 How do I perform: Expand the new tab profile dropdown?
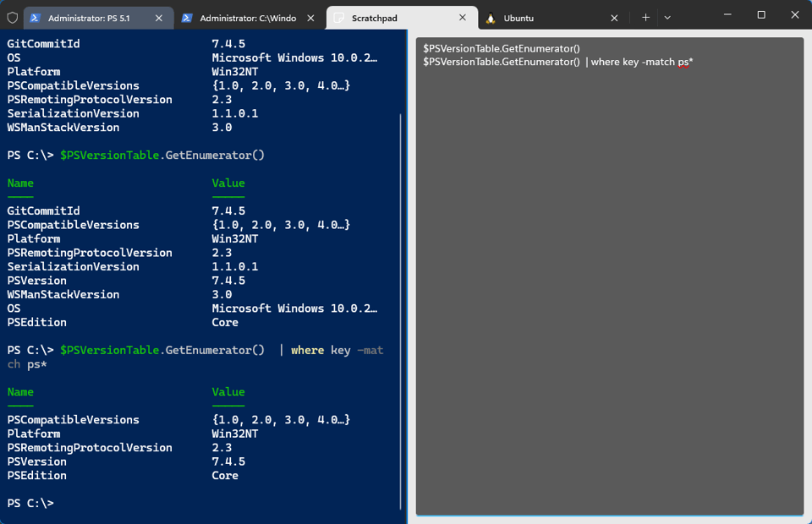tap(667, 18)
